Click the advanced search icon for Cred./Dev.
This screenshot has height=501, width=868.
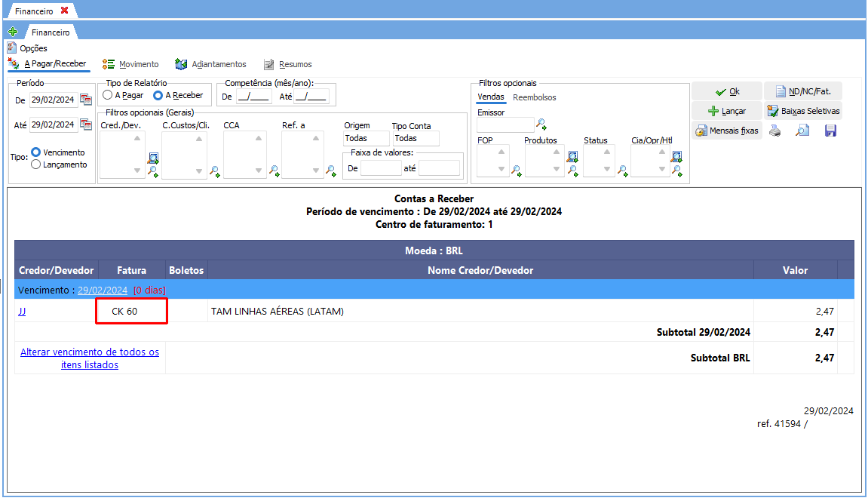click(153, 158)
